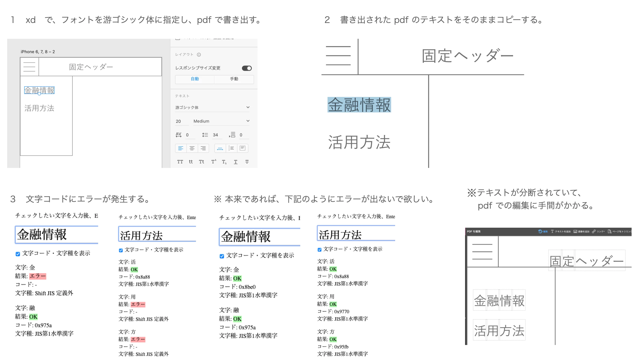Switch to the 自動 layout tab
Screen dimensions: 641x364
(x=194, y=79)
